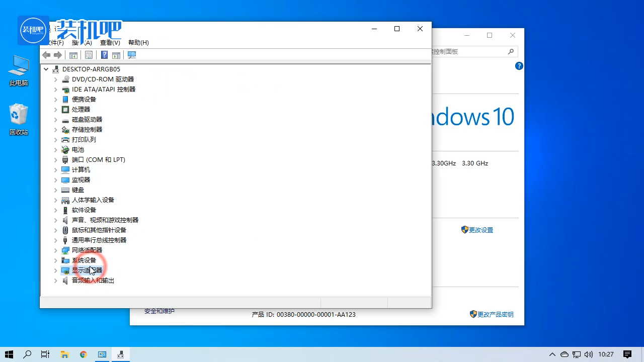Click the blue Help question mark icon
This screenshot has width=644, height=362.
pyautogui.click(x=105, y=55)
